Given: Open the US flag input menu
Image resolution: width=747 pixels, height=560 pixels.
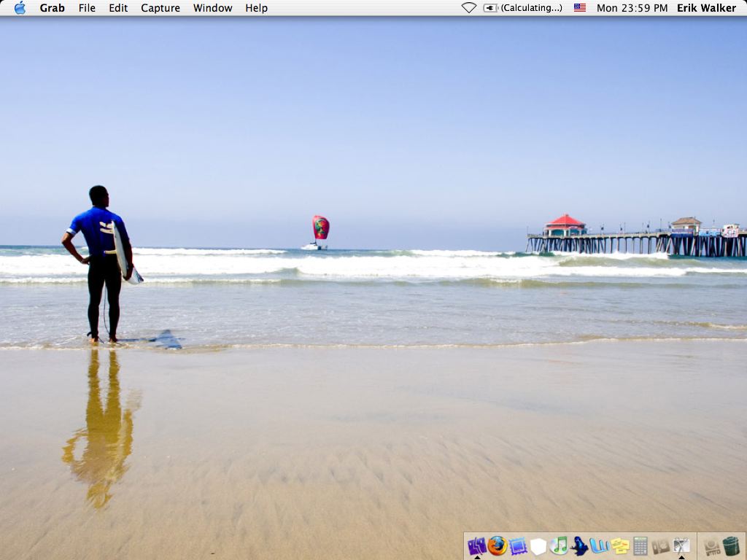Looking at the screenshot, I should [580, 7].
